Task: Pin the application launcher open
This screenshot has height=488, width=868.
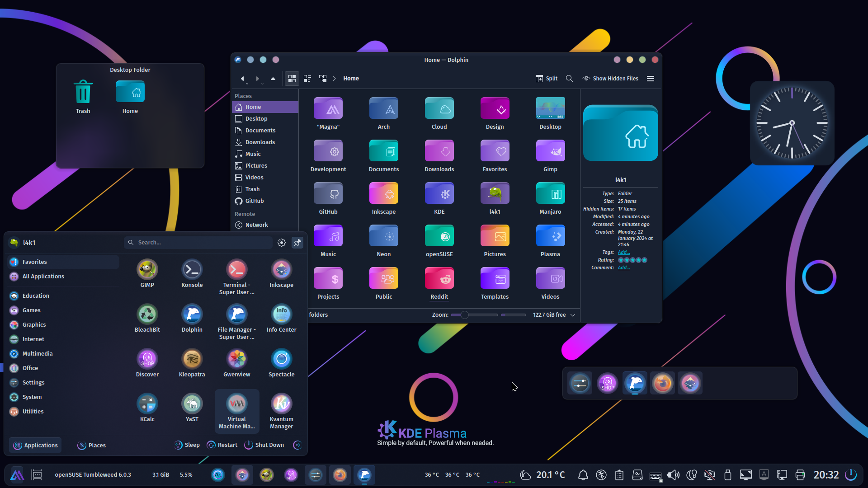Action: click(297, 243)
